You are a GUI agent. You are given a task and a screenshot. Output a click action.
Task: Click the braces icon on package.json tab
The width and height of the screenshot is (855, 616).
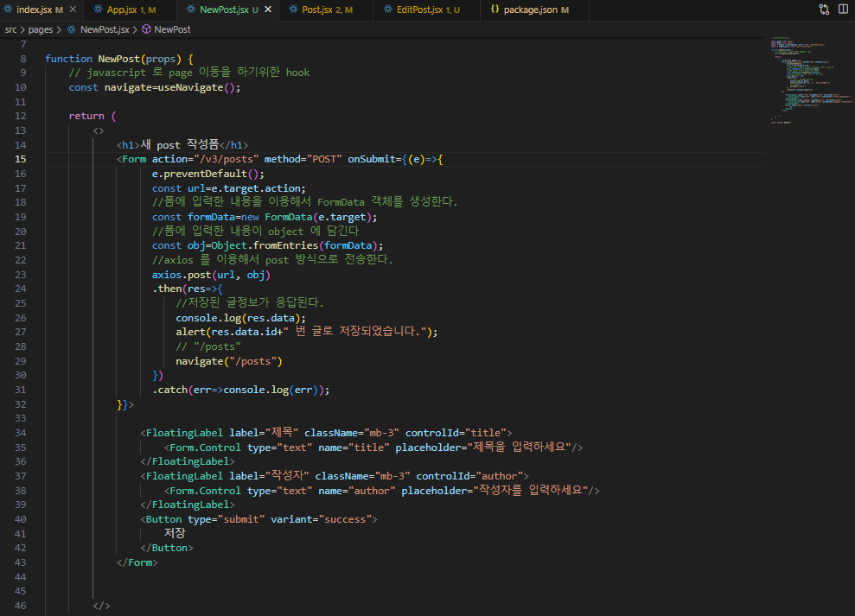tap(494, 10)
